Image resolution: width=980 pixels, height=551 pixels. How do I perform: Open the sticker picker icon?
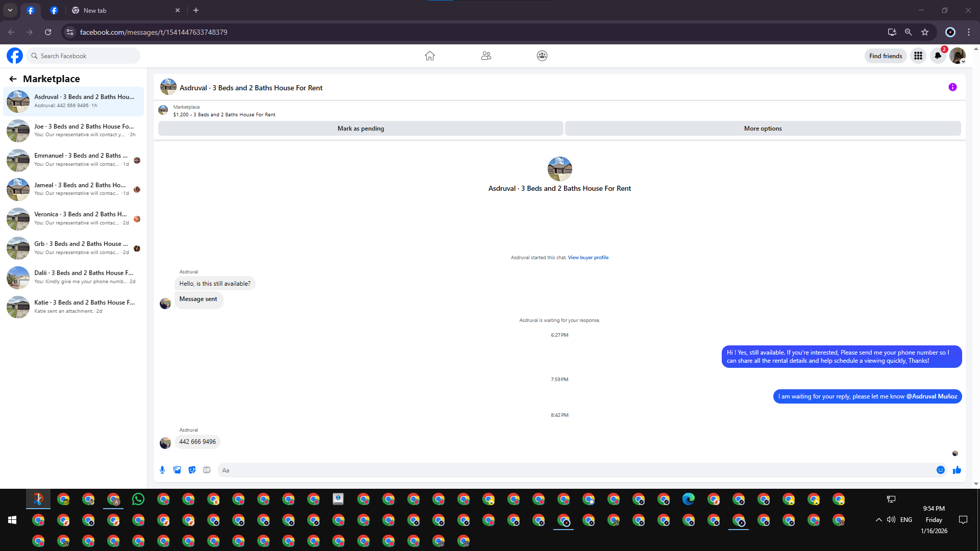click(x=192, y=470)
